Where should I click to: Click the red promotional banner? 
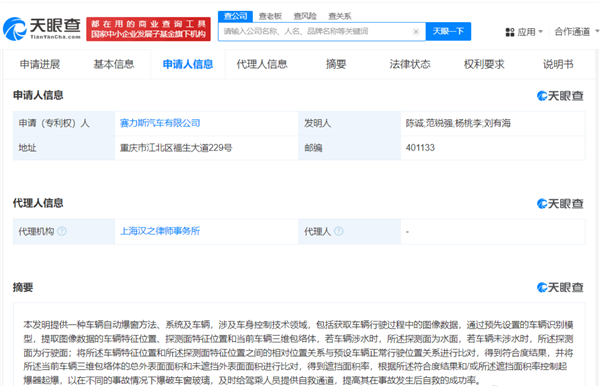[148, 29]
